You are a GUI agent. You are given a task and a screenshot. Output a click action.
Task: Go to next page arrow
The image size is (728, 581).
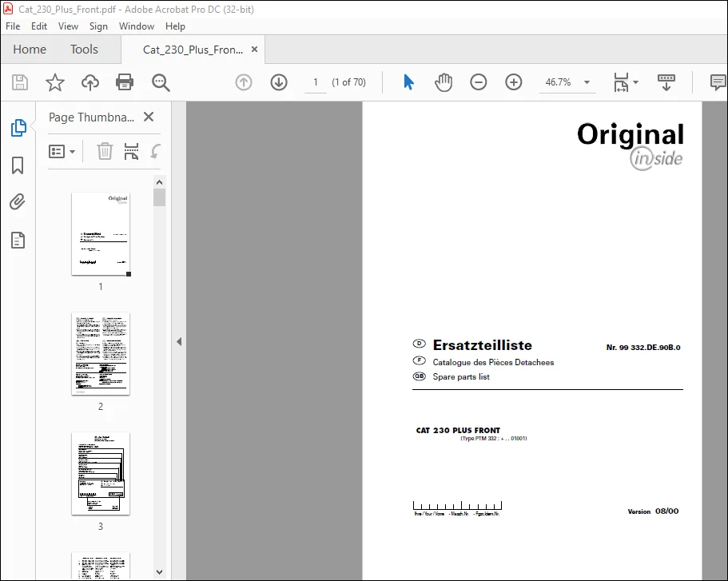(x=279, y=82)
